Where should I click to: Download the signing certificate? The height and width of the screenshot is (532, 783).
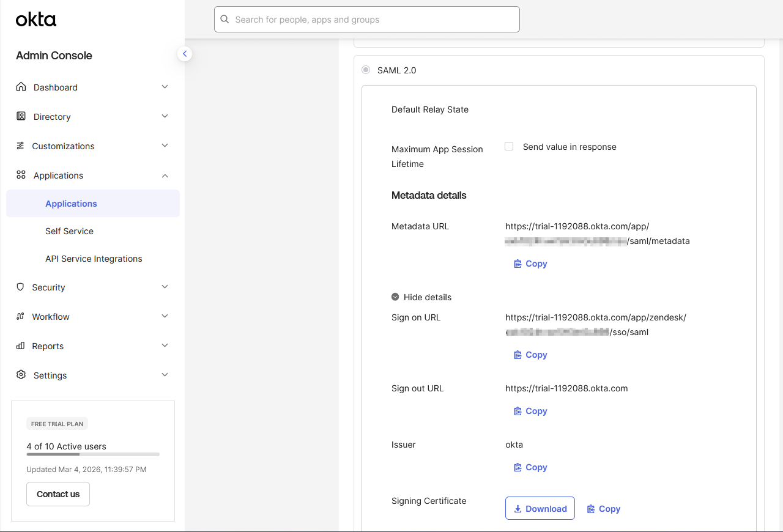[540, 508]
